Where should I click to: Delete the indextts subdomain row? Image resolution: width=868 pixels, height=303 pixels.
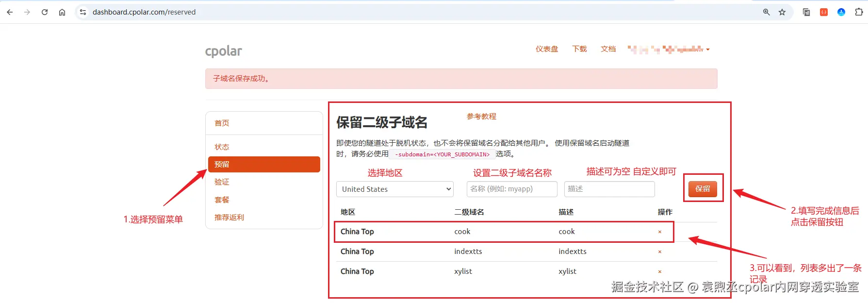coord(660,252)
